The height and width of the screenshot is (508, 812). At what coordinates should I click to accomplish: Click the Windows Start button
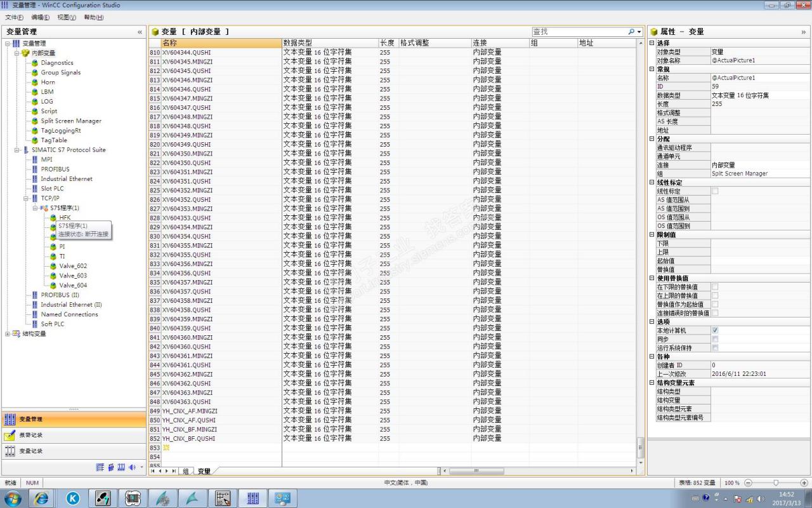tap(13, 498)
